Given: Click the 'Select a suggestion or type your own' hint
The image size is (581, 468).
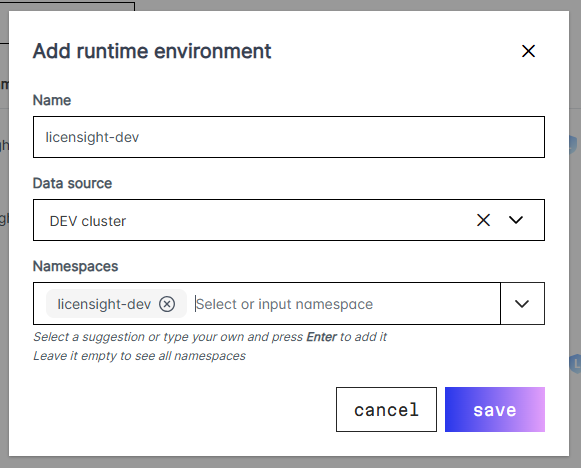Looking at the screenshot, I should (x=210, y=337).
